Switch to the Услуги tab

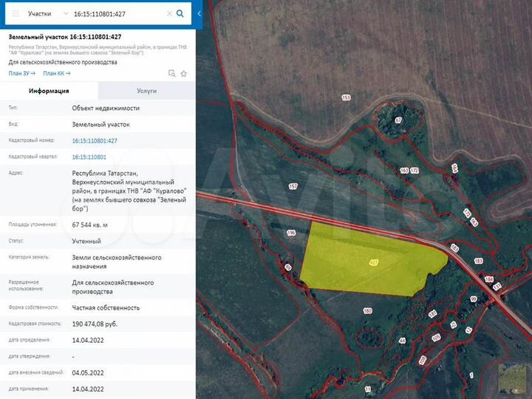(x=146, y=91)
